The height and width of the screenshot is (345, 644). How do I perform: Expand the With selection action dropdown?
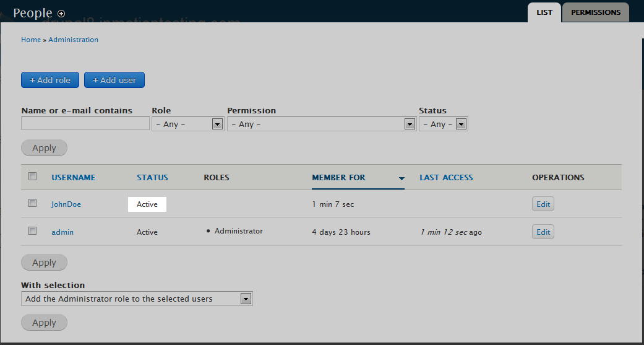tap(137, 299)
